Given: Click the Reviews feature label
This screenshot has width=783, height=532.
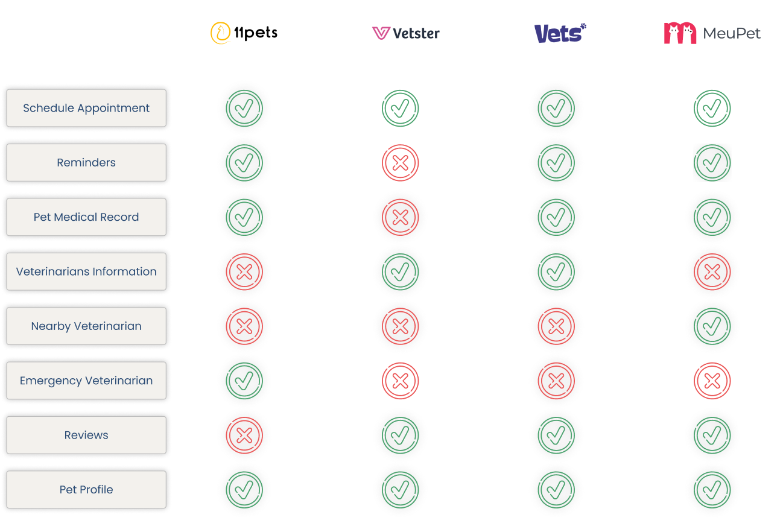Looking at the screenshot, I should tap(86, 435).
